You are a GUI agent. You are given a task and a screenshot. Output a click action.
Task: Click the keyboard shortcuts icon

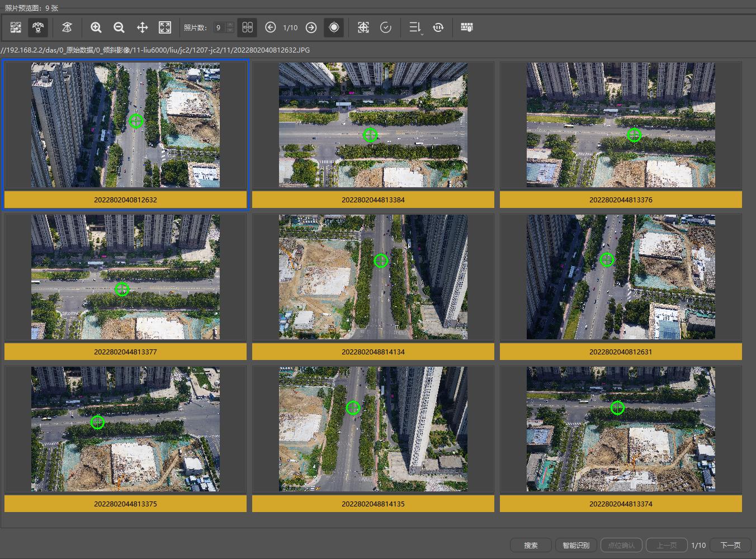[466, 27]
